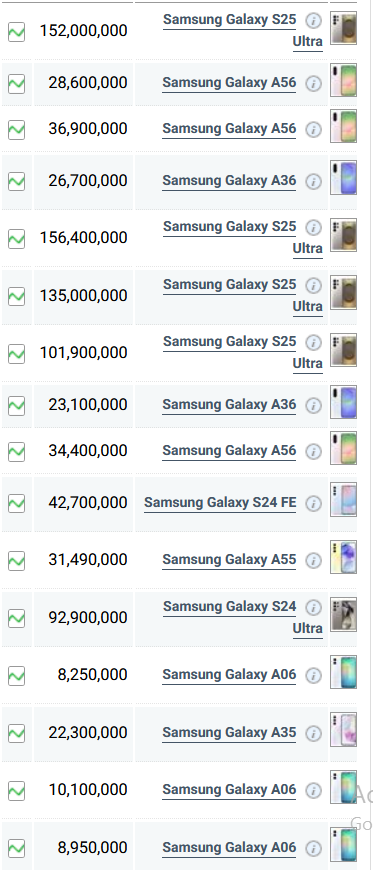Click info icon in 156,400,000 price row
Image resolution: width=373 pixels, height=870 pixels.
click(x=314, y=227)
